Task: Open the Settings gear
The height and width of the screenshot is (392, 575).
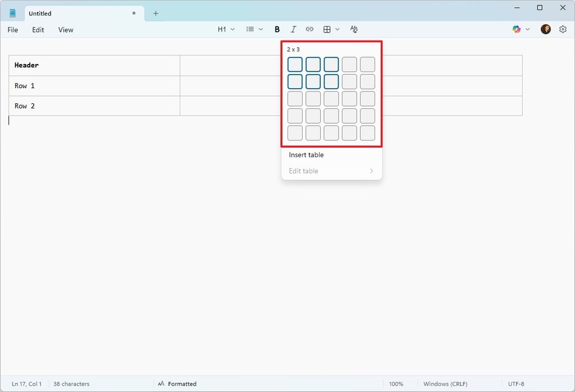Action: click(x=563, y=29)
